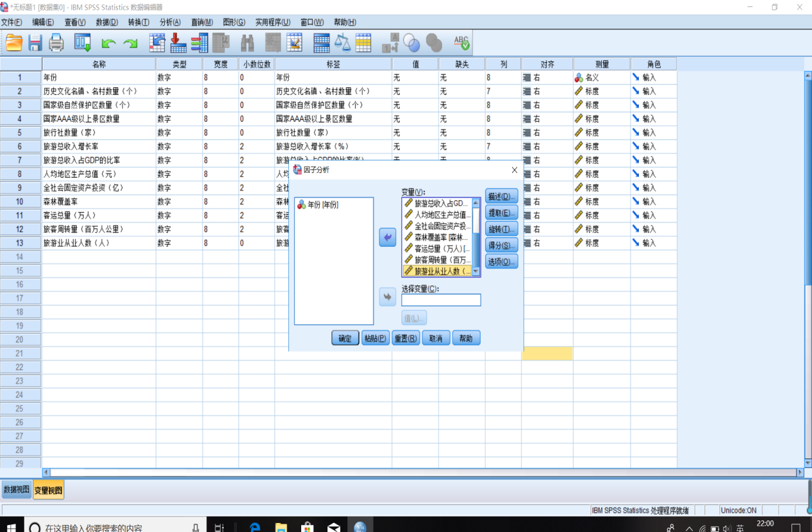Click the 输入 role cell in row 13
This screenshot has height=532, width=812.
pos(654,243)
